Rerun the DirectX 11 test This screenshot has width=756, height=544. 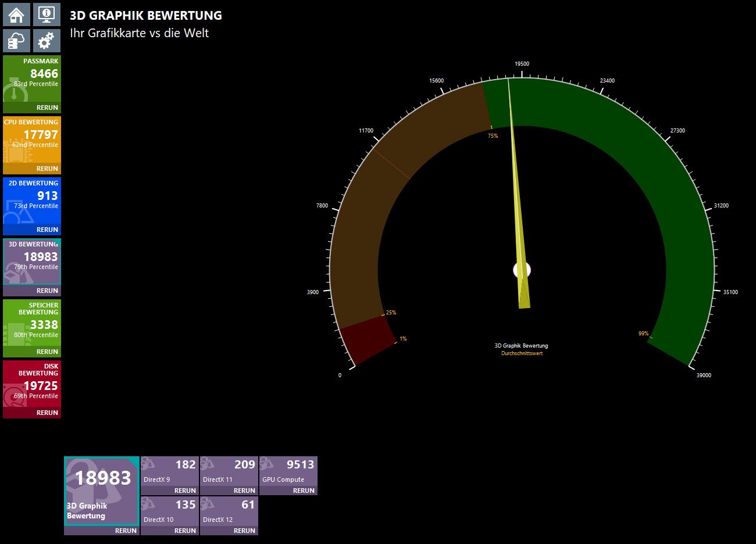coord(244,491)
